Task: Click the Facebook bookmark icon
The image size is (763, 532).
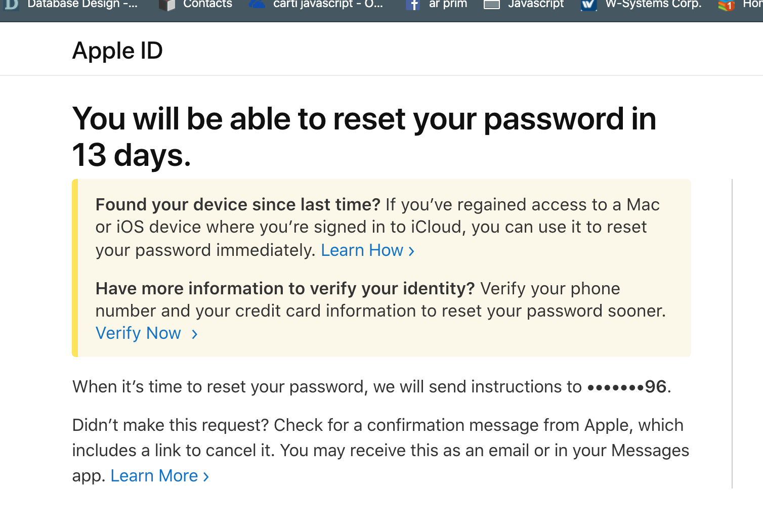Action: [413, 5]
